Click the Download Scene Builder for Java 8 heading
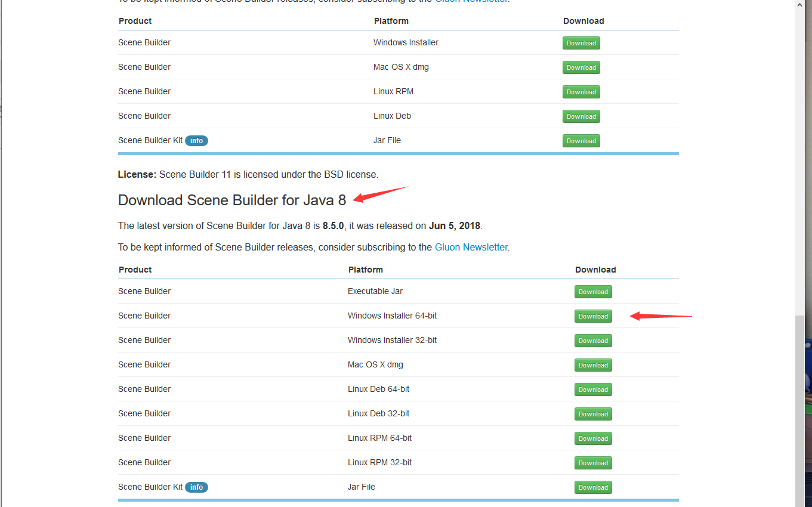Screen dimensions: 812x507 [231, 200]
